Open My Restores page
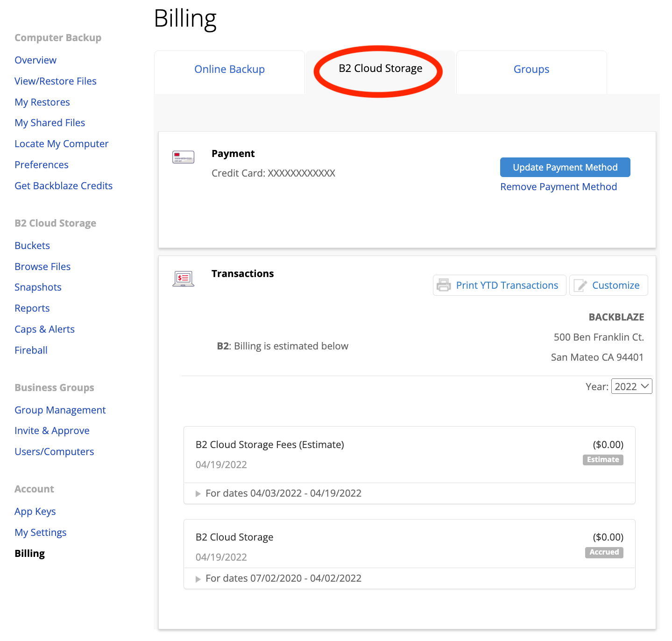672x641 pixels. (42, 102)
